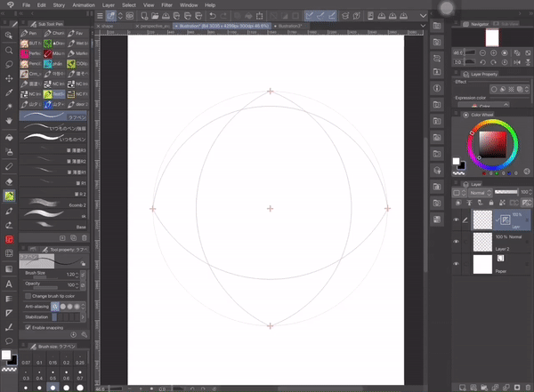Uncheck the Enable snapping checkbox
Screen dimensions: 534x392
26,328
